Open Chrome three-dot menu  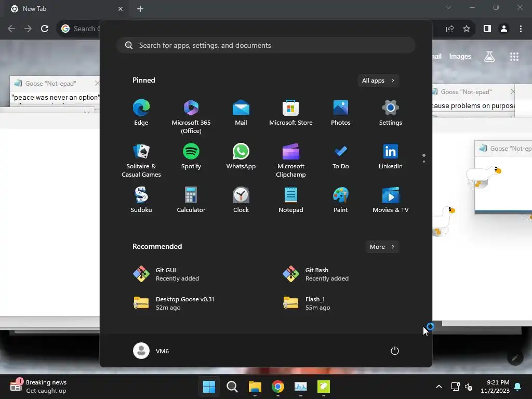[x=521, y=29]
